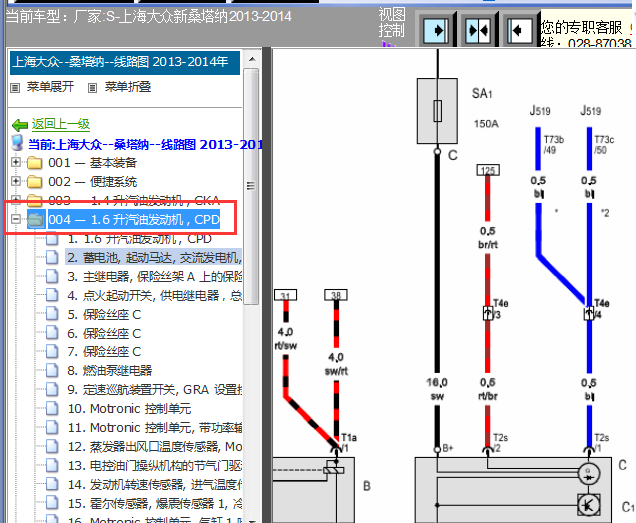The width and height of the screenshot is (636, 523).
Task: Click page icon of 6. 保险丝座 C
Action: (x=52, y=333)
